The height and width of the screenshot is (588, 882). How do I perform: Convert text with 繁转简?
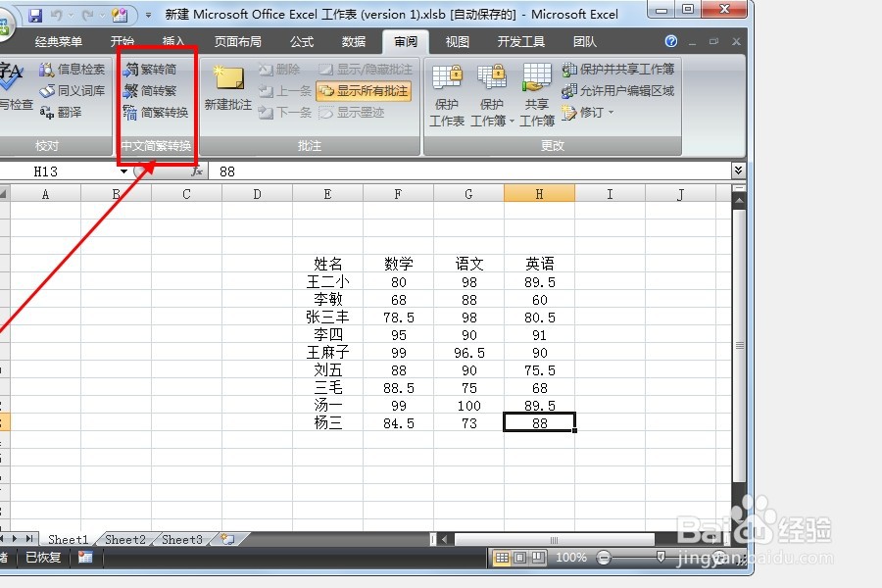pyautogui.click(x=150, y=70)
